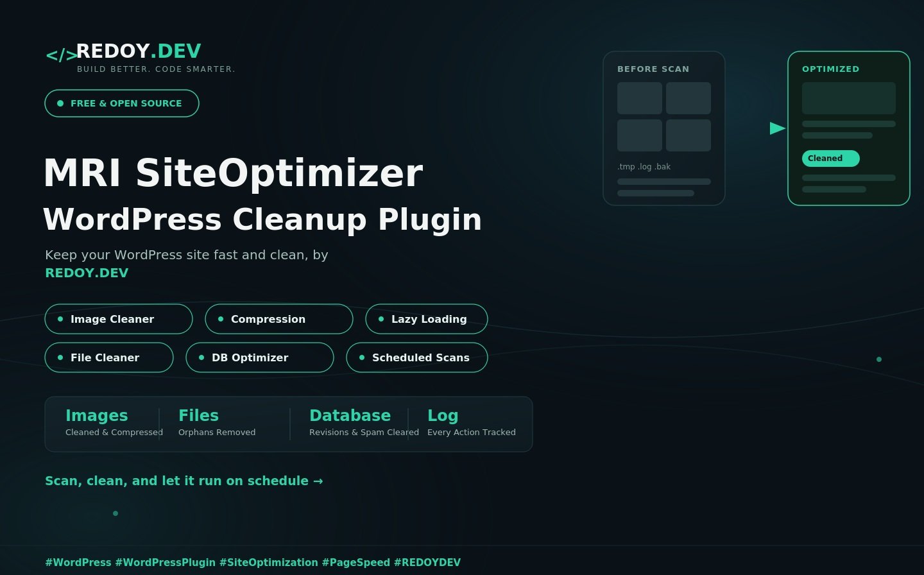Click the WordPress Cleanup Plugin subtitle

[262, 219]
